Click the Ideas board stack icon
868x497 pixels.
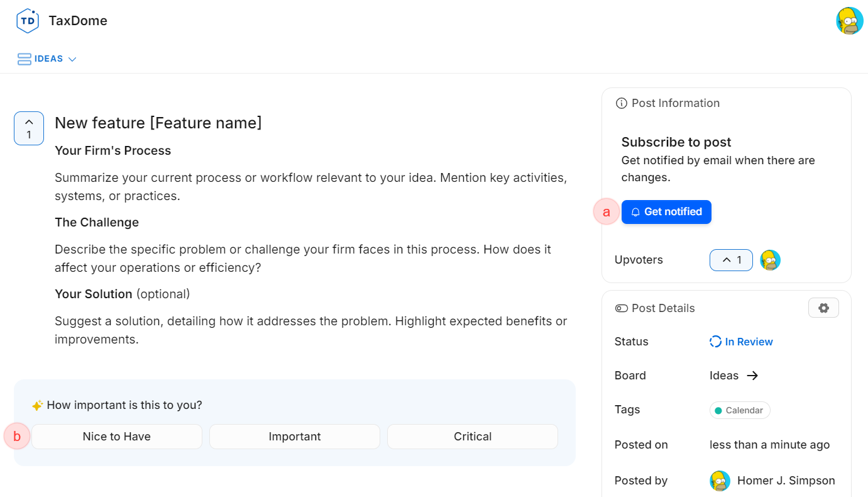(x=25, y=59)
